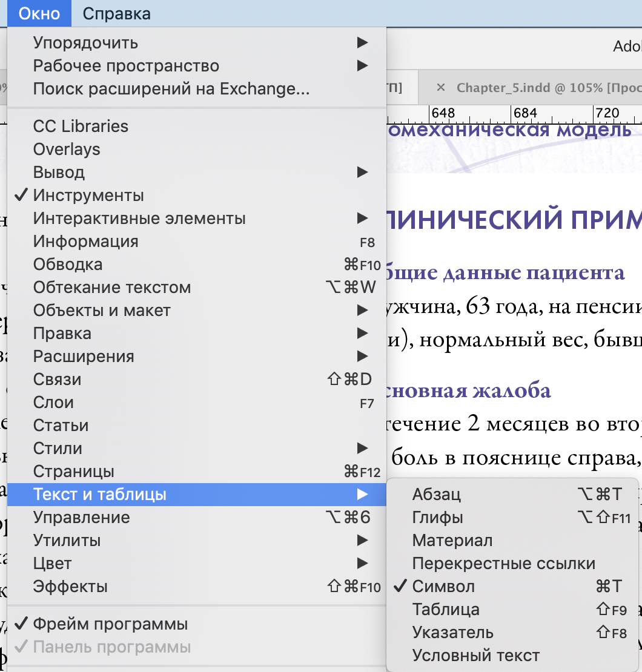Click the heading Основная жалоба
Image resolution: width=642 pixels, height=672 pixels.
pos(469,390)
